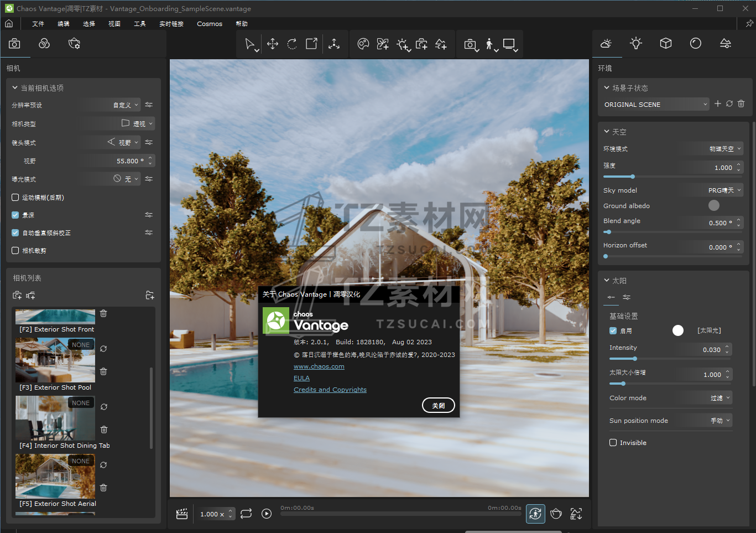Switch to the Lights bulb tab icon
Screen dimensions: 756x533
[636, 43]
